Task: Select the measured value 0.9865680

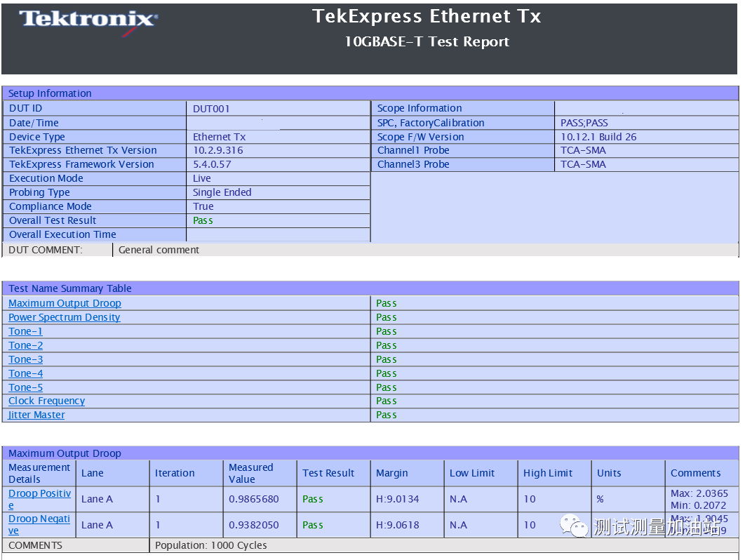Action: [254, 499]
